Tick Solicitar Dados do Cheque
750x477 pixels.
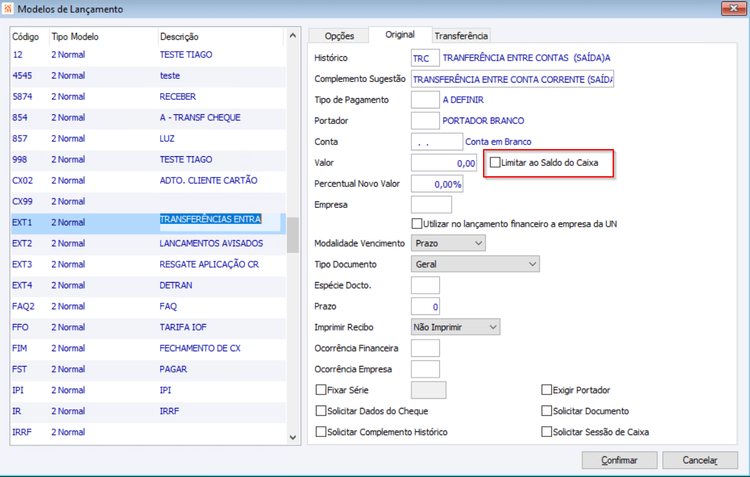click(x=321, y=411)
